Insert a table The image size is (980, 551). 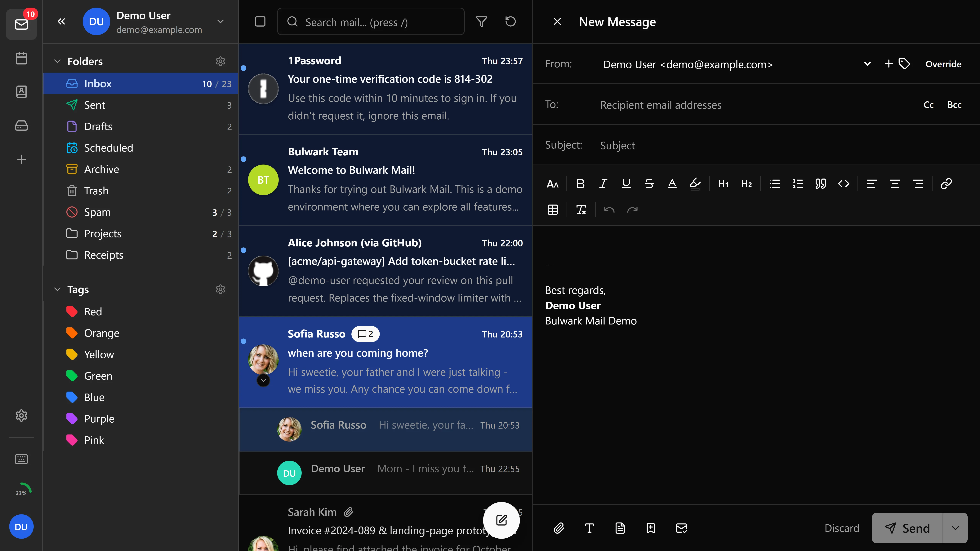[553, 210]
